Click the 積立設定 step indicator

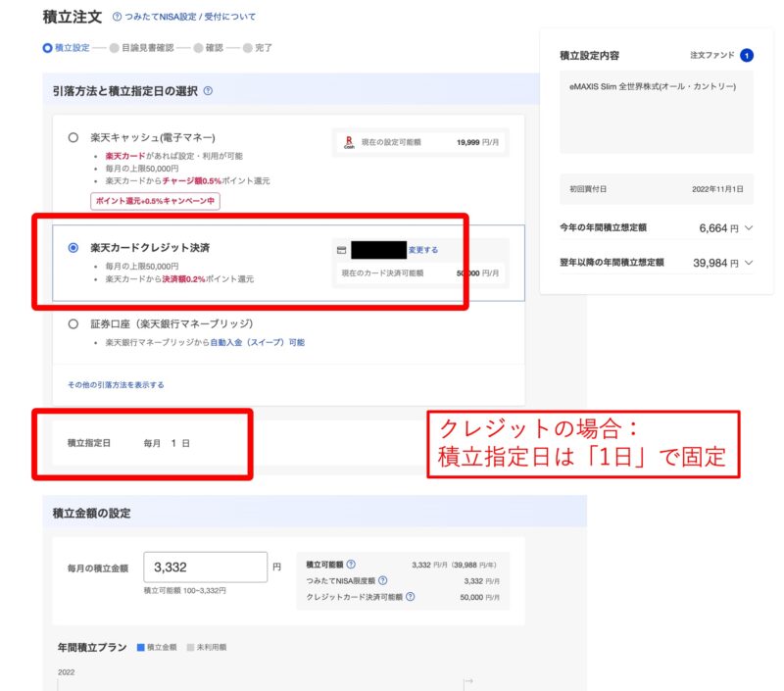67,48
